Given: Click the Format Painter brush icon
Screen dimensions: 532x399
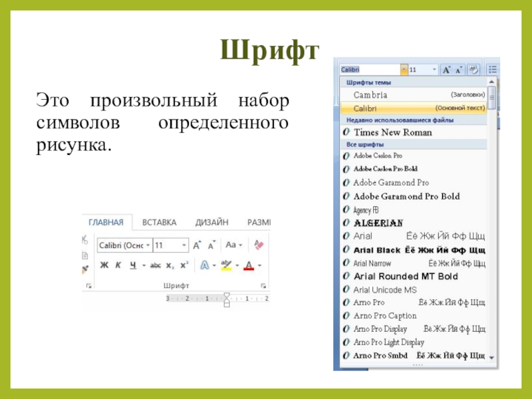Looking at the screenshot, I should tap(85, 269).
